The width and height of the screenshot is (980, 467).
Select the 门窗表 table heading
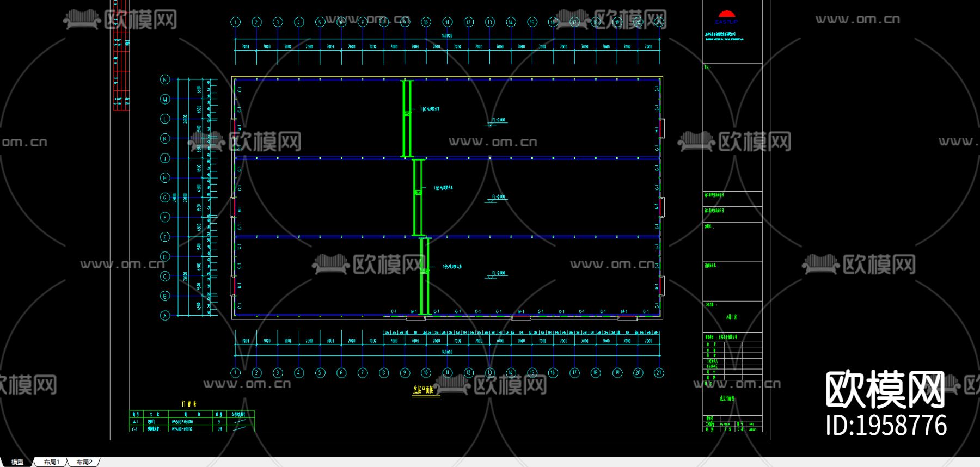[x=189, y=404]
